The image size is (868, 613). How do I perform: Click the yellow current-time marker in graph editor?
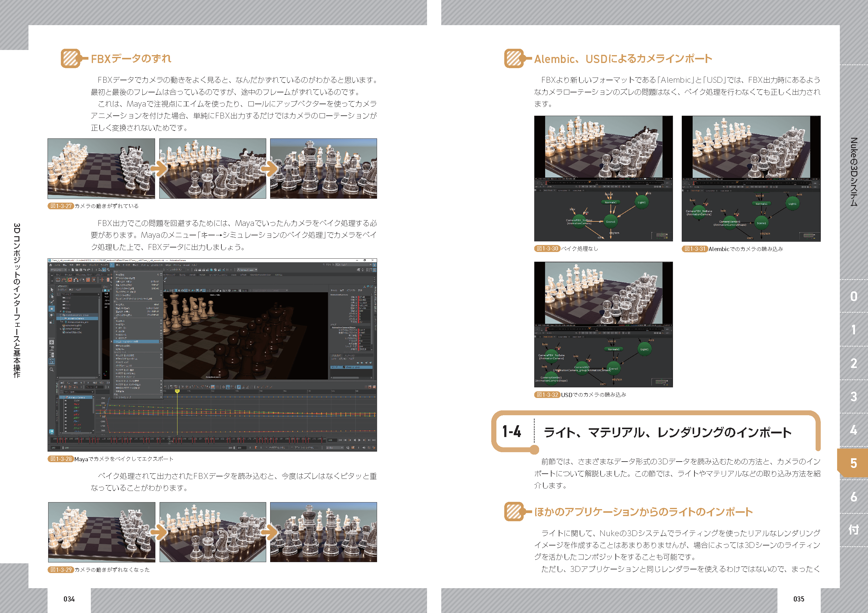coord(177,391)
